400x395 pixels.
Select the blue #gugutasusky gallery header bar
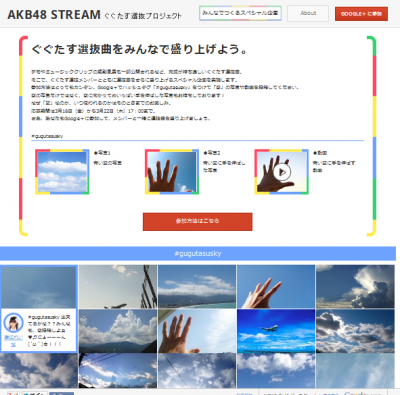[198, 254]
